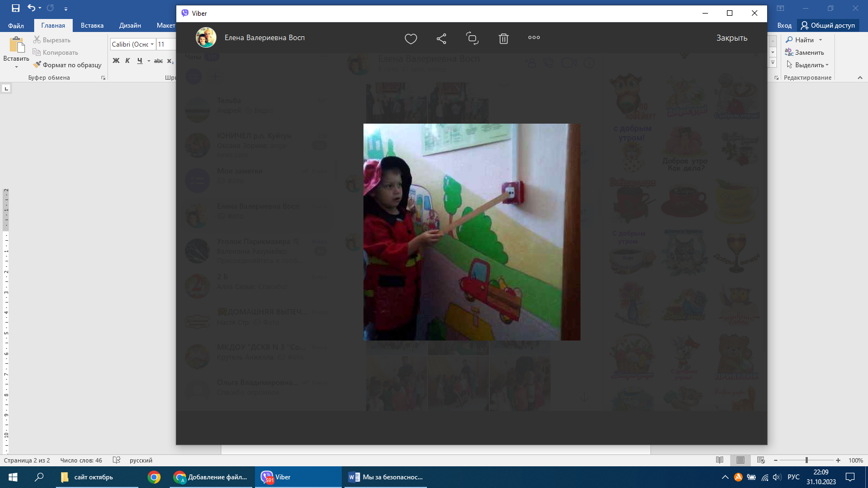Switch to Главная ribbon tab
Screen dimensions: 868x488
(x=53, y=25)
